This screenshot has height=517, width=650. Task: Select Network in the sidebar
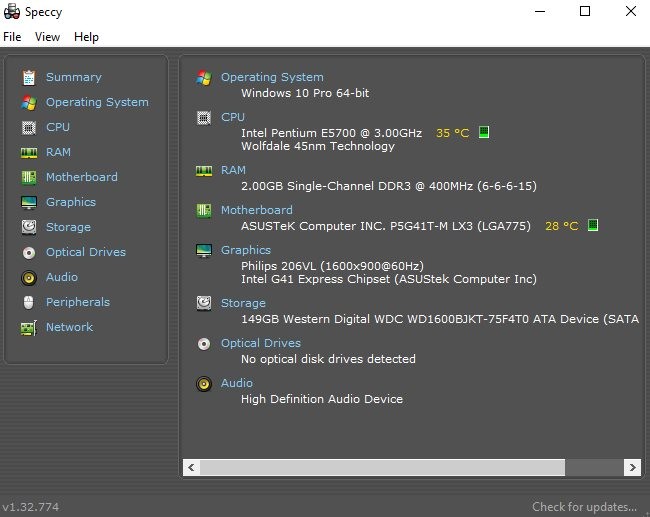pyautogui.click(x=69, y=327)
